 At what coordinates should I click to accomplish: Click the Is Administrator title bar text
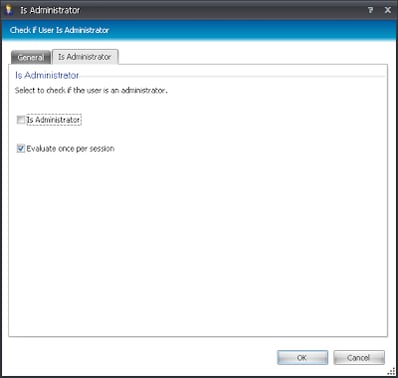[x=50, y=10]
